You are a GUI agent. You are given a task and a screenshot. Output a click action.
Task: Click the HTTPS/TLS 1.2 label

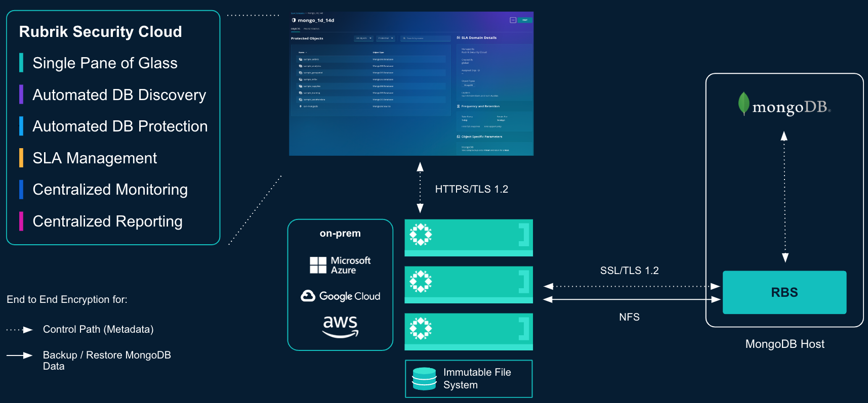pos(472,189)
